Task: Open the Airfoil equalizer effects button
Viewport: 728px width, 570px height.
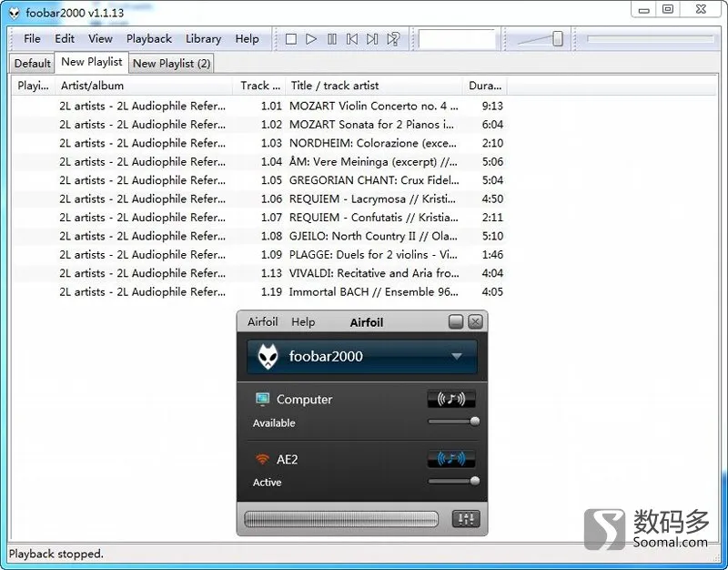Action: (466, 519)
